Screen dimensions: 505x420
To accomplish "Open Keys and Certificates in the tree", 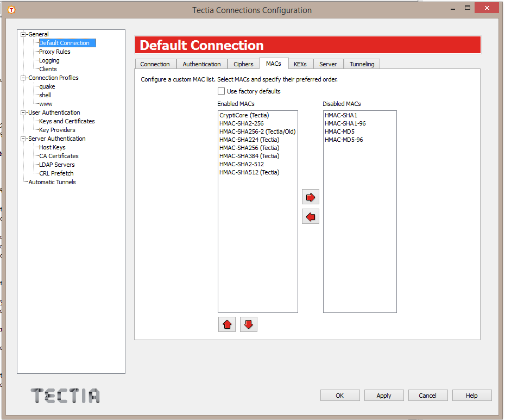I will pos(67,121).
